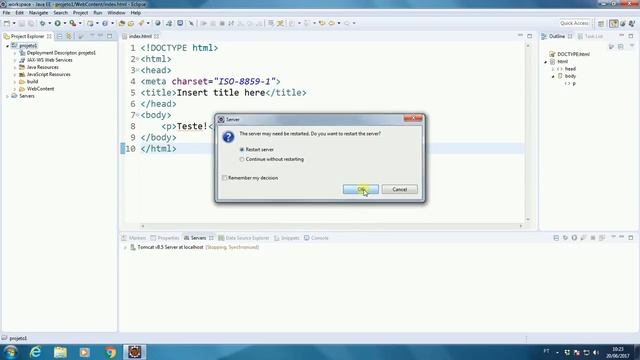Expand Java Resources node
This screenshot has height=360, width=640.
[x=15, y=67]
